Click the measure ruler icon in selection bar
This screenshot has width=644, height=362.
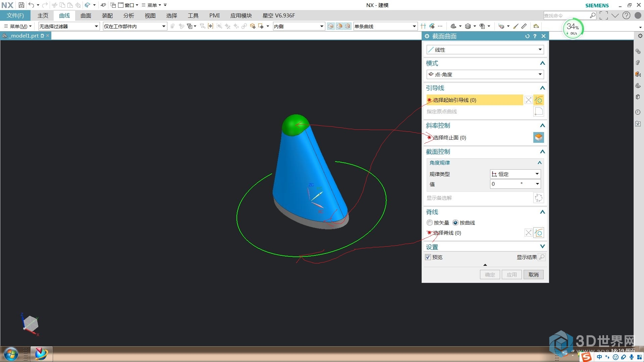point(524,26)
